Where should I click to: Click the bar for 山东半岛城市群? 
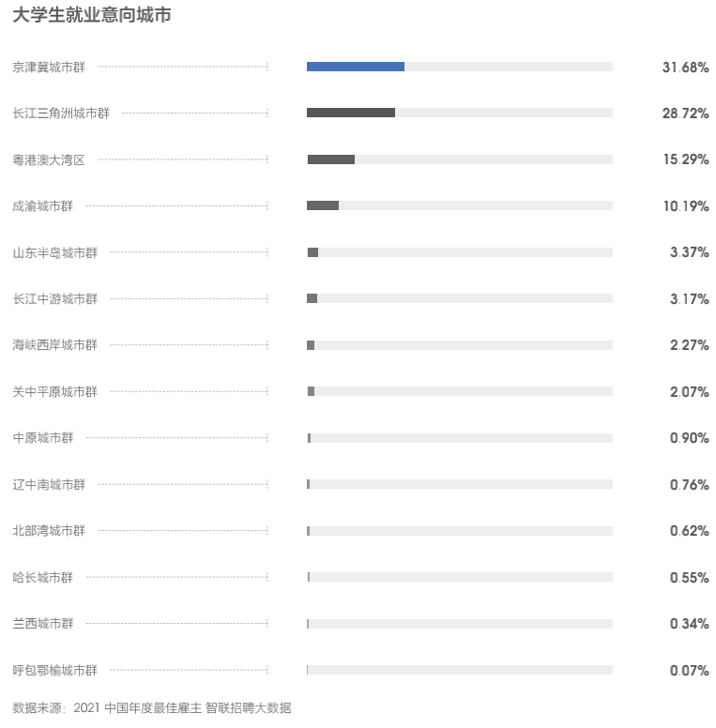point(312,252)
